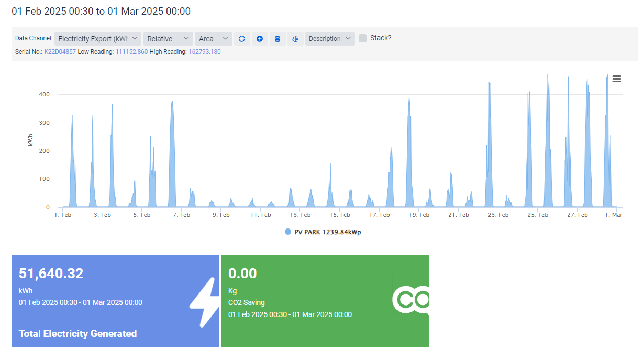644x349 pixels.
Task: Open the database stack icon
Action: [277, 39]
